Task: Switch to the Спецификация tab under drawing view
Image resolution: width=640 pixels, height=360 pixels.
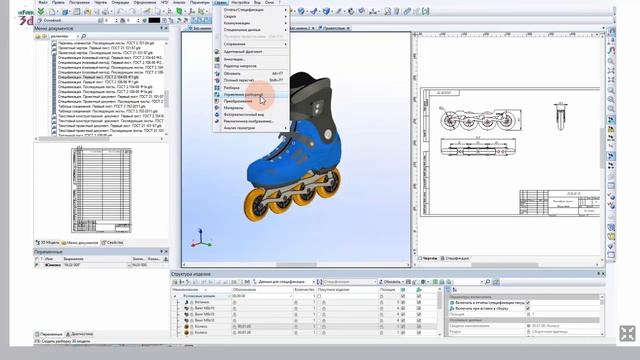Action: pyautogui.click(x=454, y=258)
